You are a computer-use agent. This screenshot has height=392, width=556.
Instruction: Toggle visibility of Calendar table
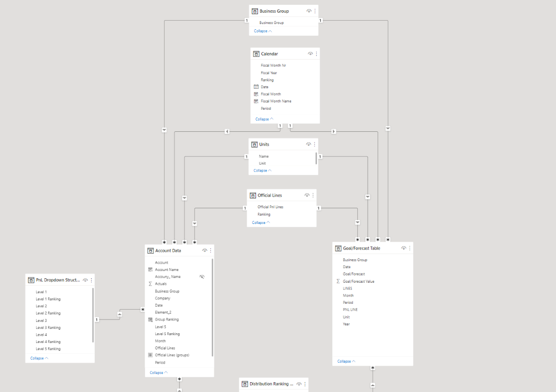[x=310, y=54]
